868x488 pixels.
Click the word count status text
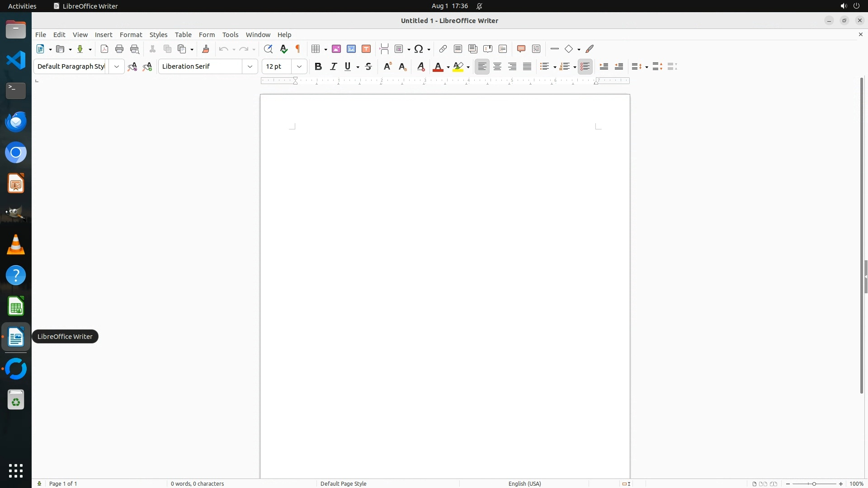(197, 483)
